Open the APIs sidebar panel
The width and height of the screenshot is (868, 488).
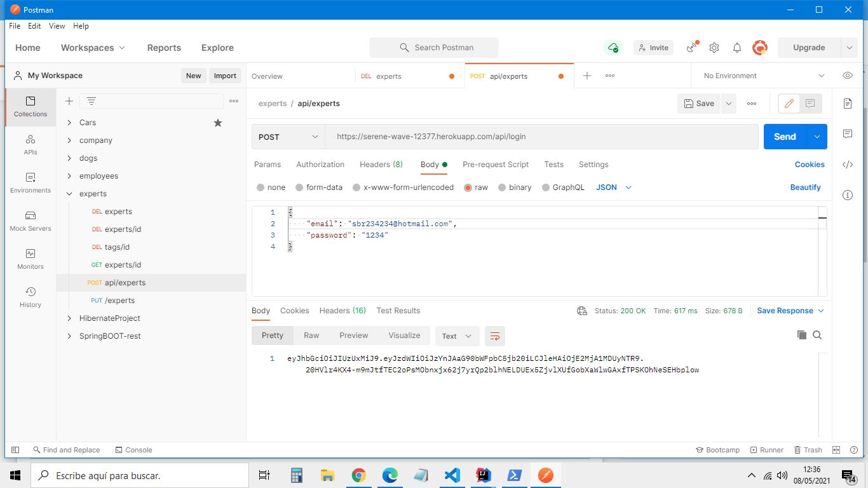click(31, 144)
